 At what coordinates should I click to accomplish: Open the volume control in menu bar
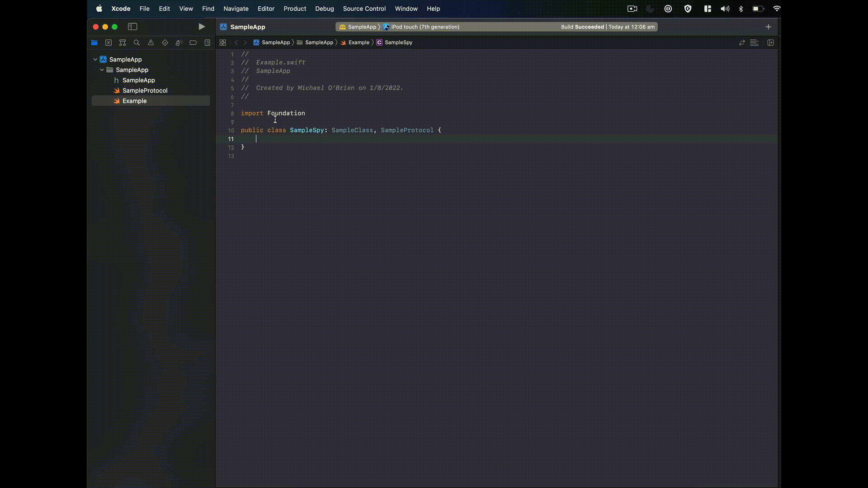tap(725, 9)
